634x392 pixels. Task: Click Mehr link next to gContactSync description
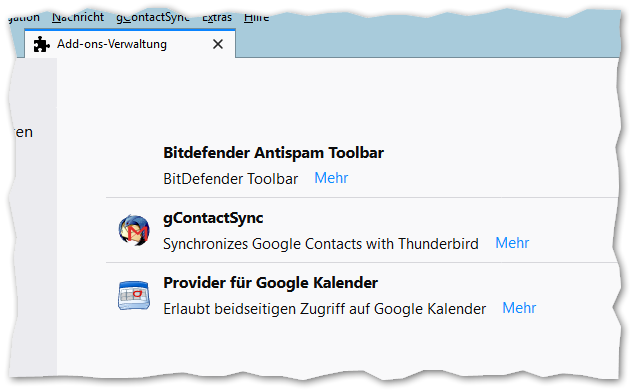coord(512,243)
